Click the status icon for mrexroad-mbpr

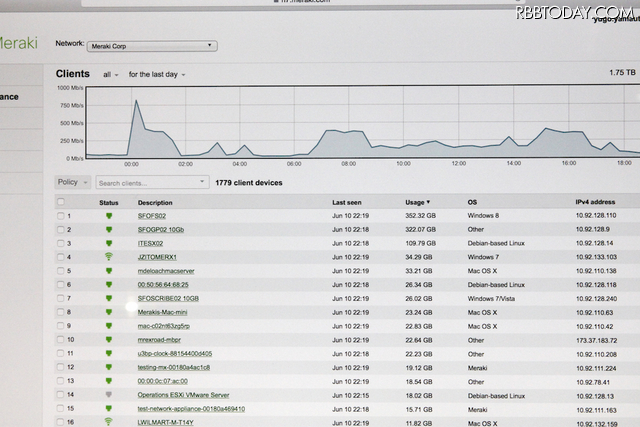pos(109,340)
